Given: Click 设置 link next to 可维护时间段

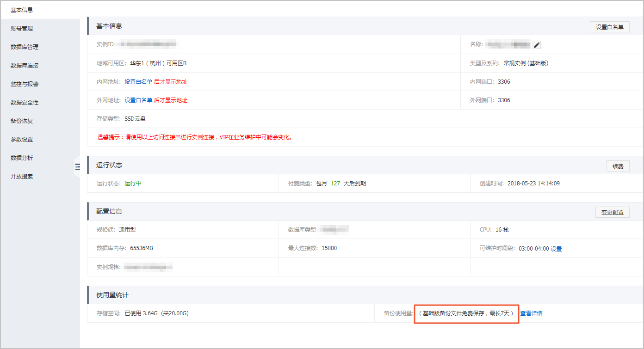Looking at the screenshot, I should click(x=556, y=249).
